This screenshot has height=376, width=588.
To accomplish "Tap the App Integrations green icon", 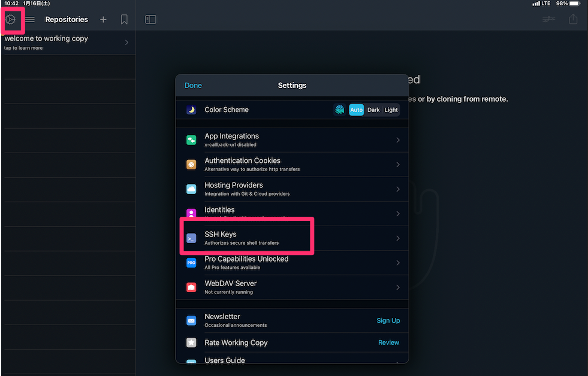I will pyautogui.click(x=191, y=140).
